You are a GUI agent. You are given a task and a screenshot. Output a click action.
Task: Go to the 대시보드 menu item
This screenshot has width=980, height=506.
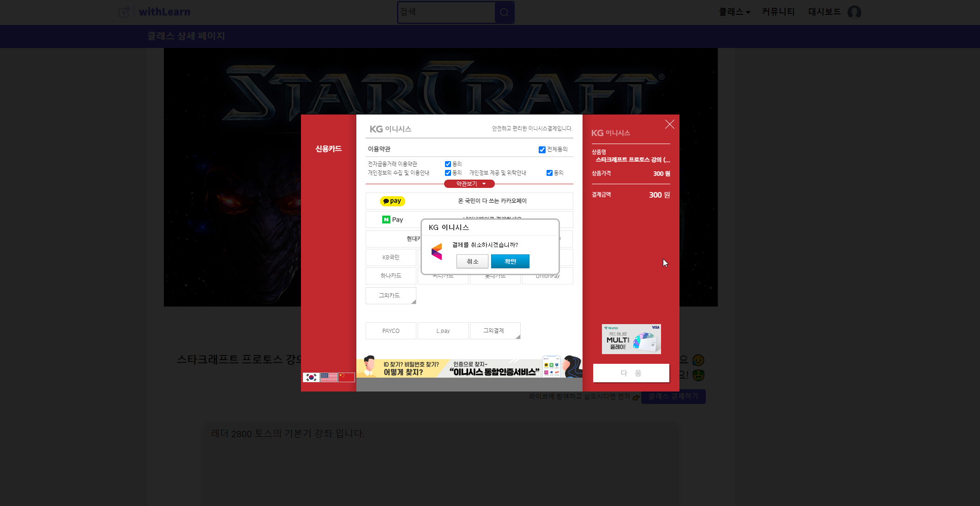click(824, 12)
